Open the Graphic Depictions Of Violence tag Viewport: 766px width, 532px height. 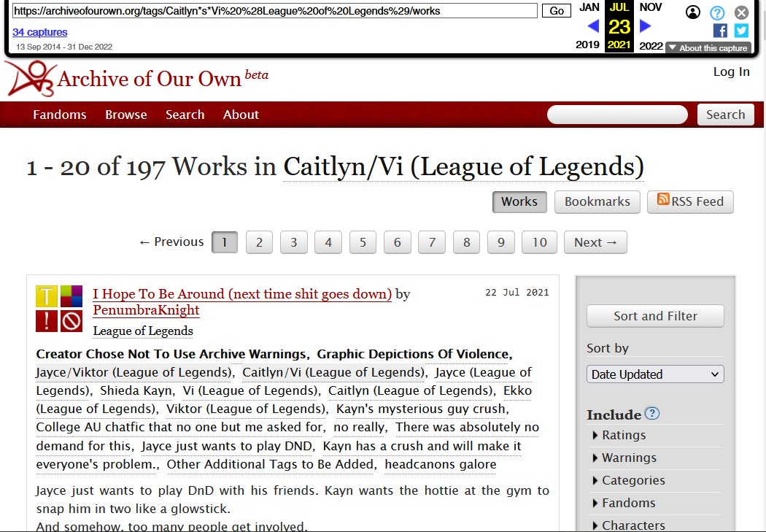pos(414,354)
